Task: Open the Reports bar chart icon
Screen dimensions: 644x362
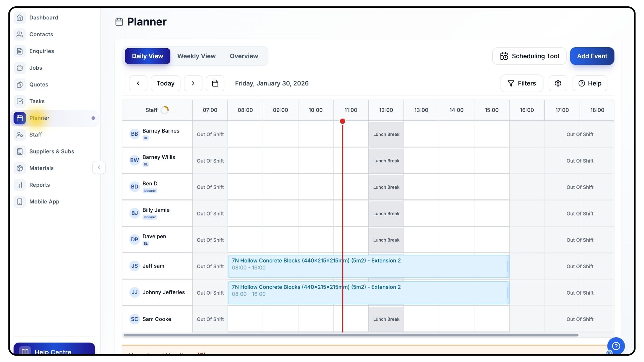Action: tap(20, 185)
